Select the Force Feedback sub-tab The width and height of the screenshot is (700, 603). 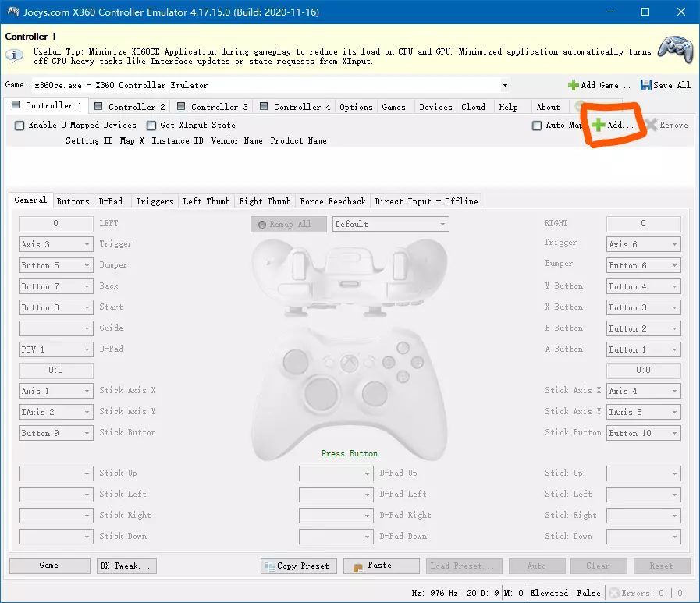point(332,201)
